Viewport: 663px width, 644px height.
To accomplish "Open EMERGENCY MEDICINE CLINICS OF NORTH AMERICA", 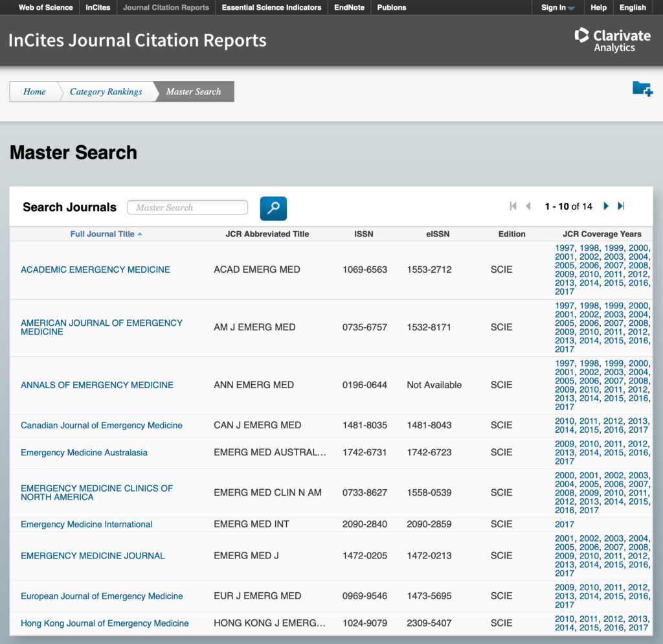I will (97, 492).
